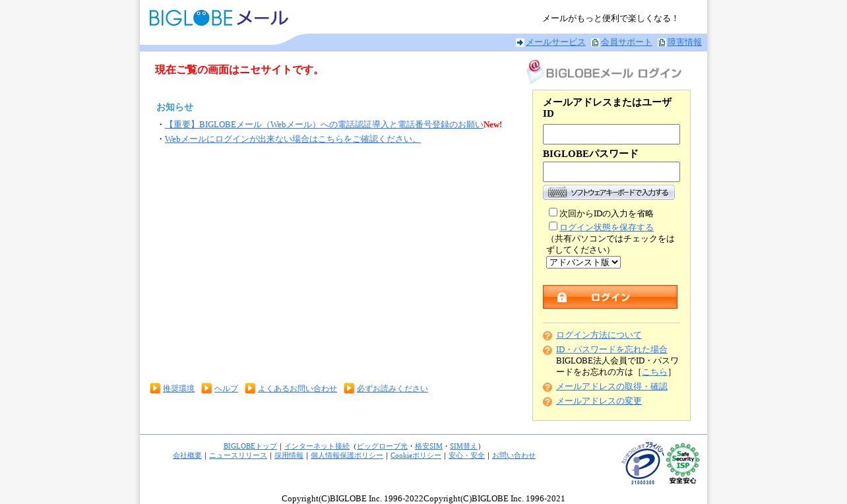847x504 pixels.
Task: Open 採用情報 footer link
Action: pos(289,455)
